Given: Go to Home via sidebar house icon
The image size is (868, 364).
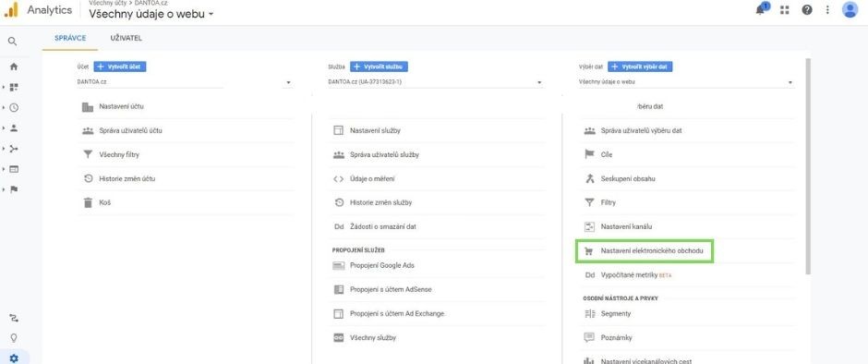Looking at the screenshot, I should click(x=14, y=67).
